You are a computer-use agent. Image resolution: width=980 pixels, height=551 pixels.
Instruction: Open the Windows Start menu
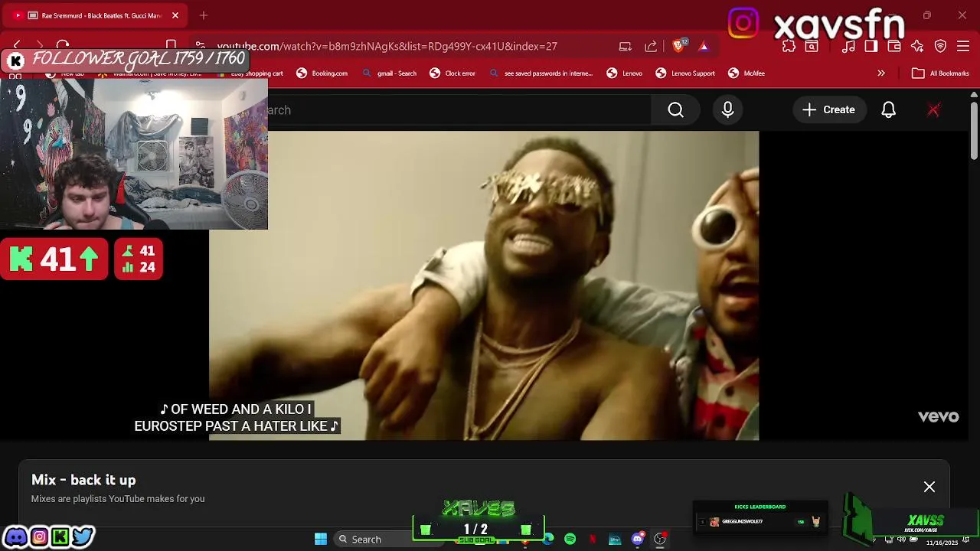[321, 540]
